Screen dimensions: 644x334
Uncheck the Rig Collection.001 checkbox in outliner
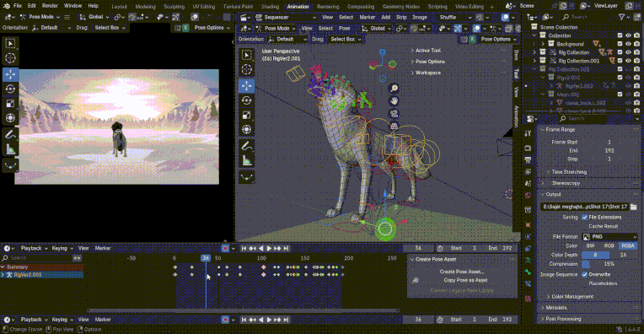[620, 61]
